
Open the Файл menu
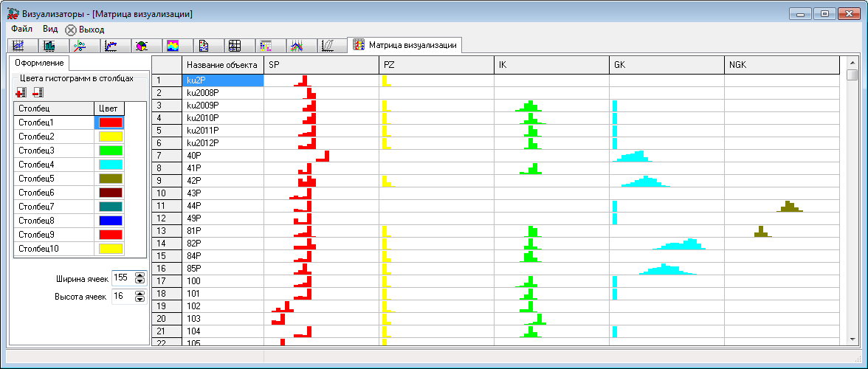pyautogui.click(x=21, y=29)
